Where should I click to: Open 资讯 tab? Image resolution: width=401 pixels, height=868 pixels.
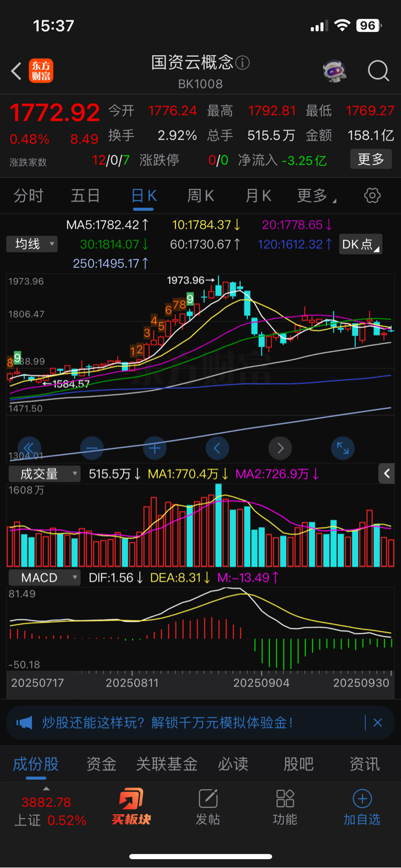[x=364, y=764]
